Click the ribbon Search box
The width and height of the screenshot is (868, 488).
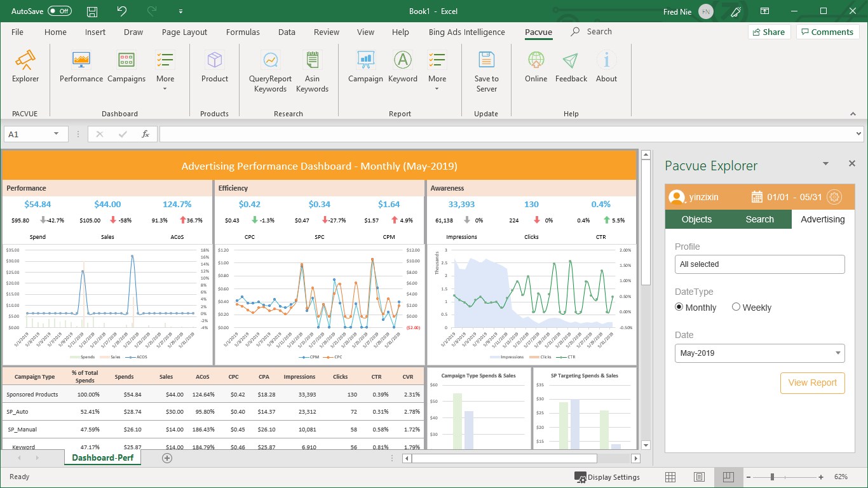pyautogui.click(x=591, y=32)
